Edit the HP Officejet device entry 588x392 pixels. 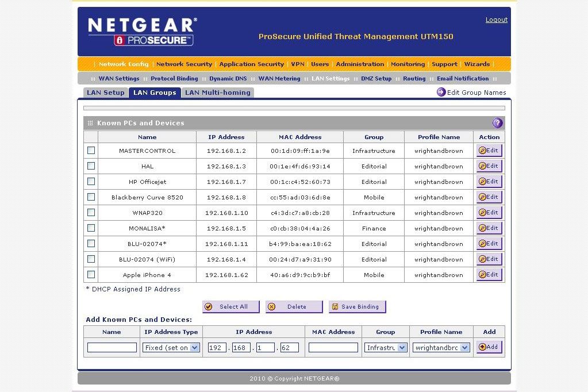pos(489,182)
